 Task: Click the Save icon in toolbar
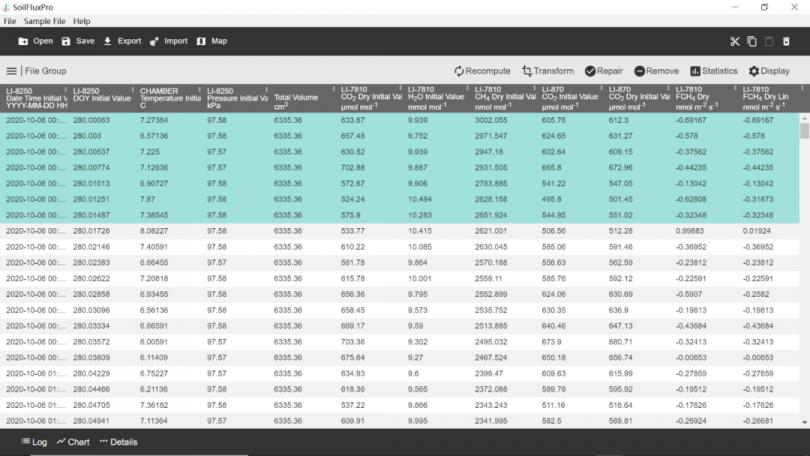66,42
